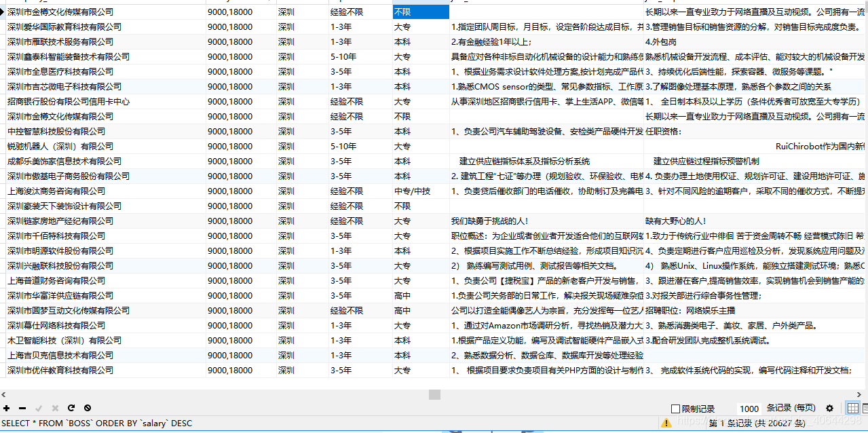Click 5-10年 cell in 鑫泰科智能装备 row

point(360,56)
